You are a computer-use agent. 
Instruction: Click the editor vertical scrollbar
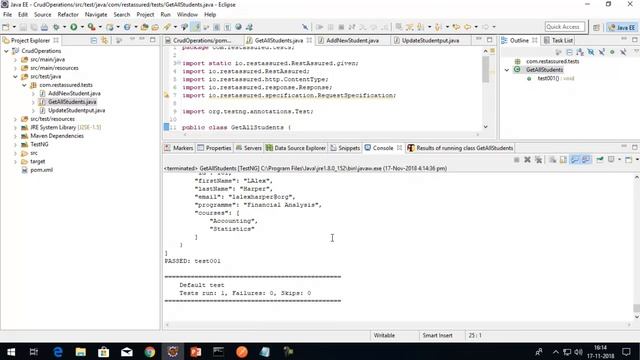pos(485,69)
